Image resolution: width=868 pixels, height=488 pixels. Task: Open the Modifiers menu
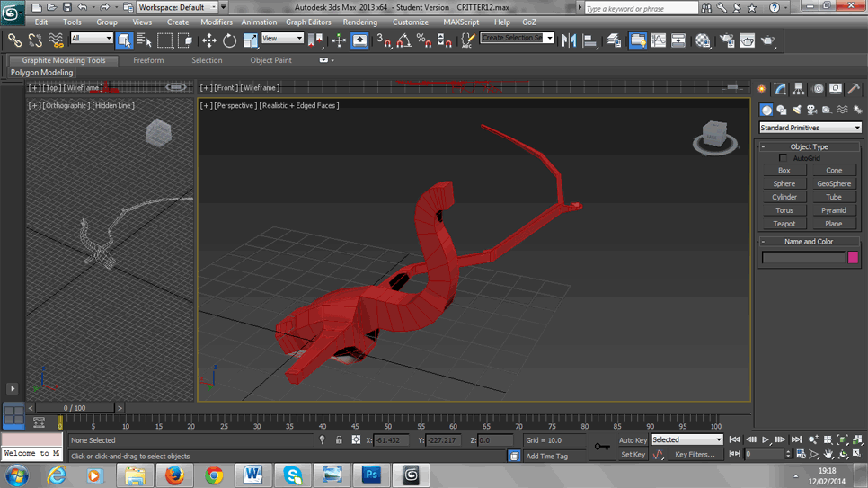216,22
